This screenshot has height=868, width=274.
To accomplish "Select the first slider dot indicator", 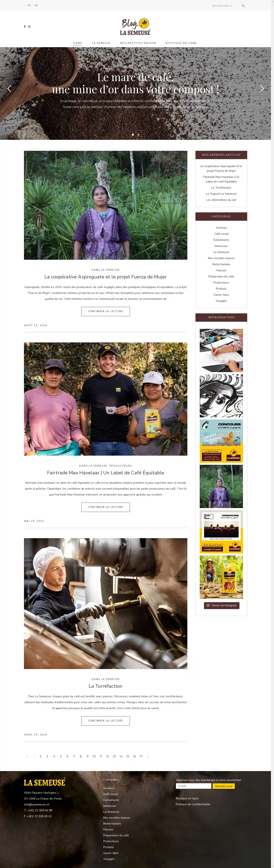I will pos(133,135).
